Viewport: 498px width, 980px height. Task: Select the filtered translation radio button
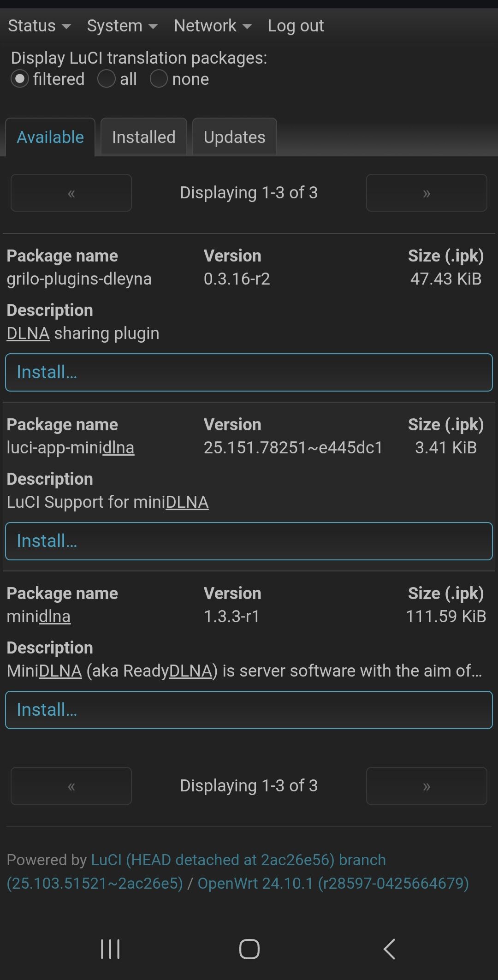(x=20, y=79)
